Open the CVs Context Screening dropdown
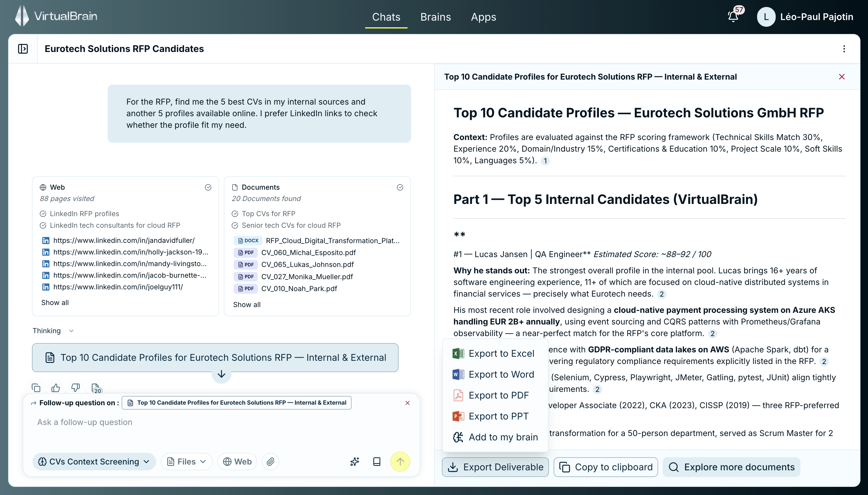868x495 pixels. [x=94, y=462]
